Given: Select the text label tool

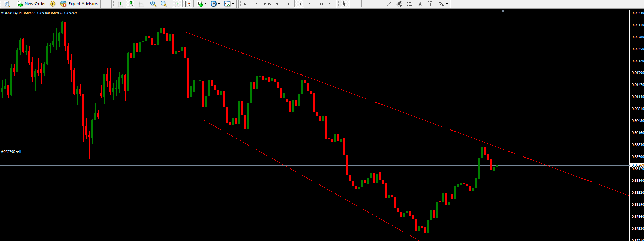Looking at the screenshot, I should 430,4.
